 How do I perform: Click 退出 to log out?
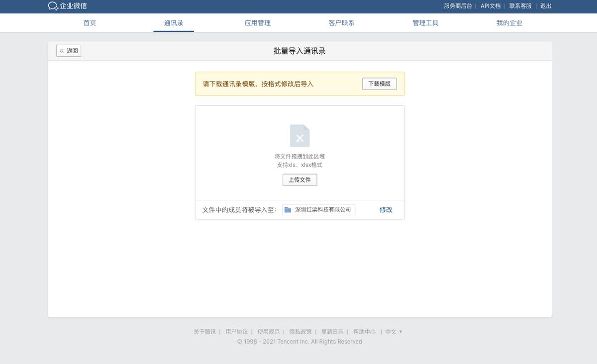click(546, 6)
